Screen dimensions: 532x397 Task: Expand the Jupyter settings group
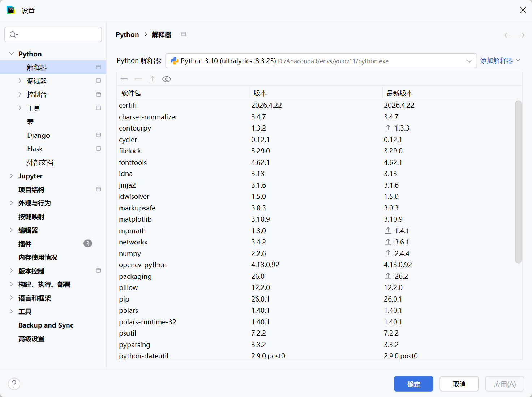click(12, 176)
